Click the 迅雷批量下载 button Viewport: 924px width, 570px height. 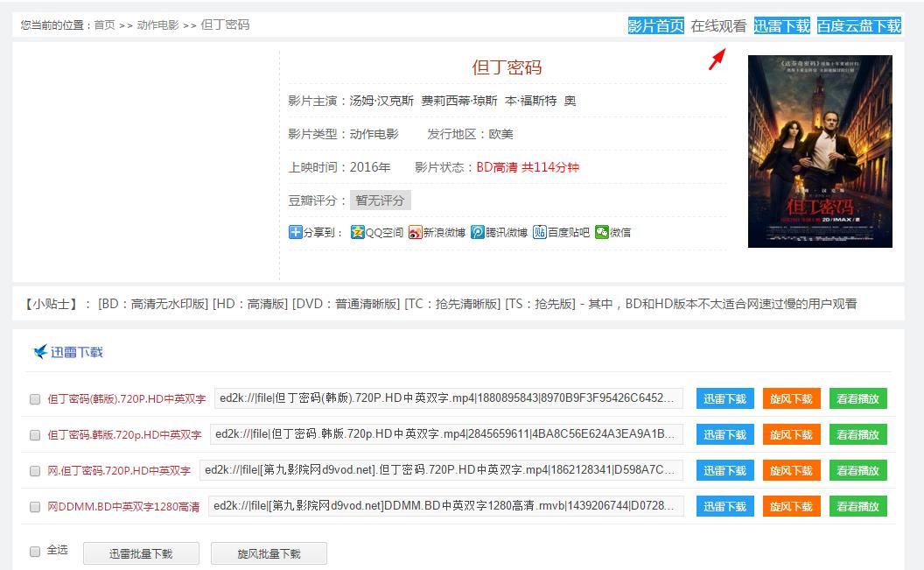140,552
